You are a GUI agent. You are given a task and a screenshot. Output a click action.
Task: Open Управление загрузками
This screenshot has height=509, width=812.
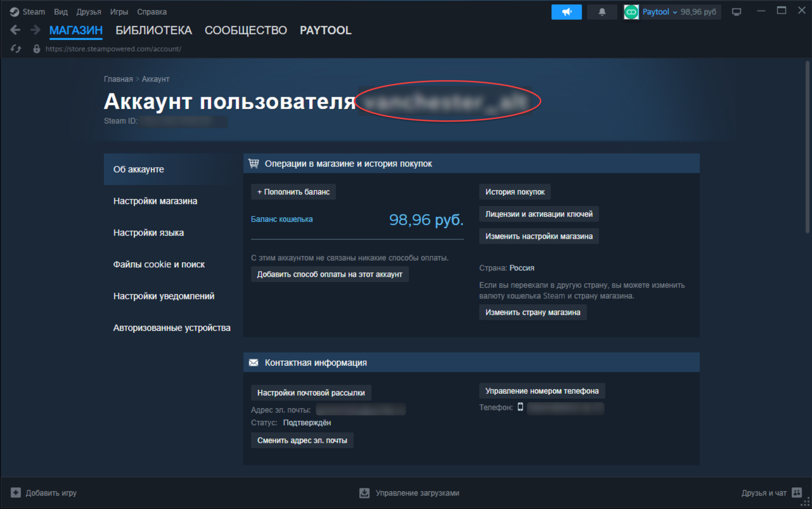[417, 493]
